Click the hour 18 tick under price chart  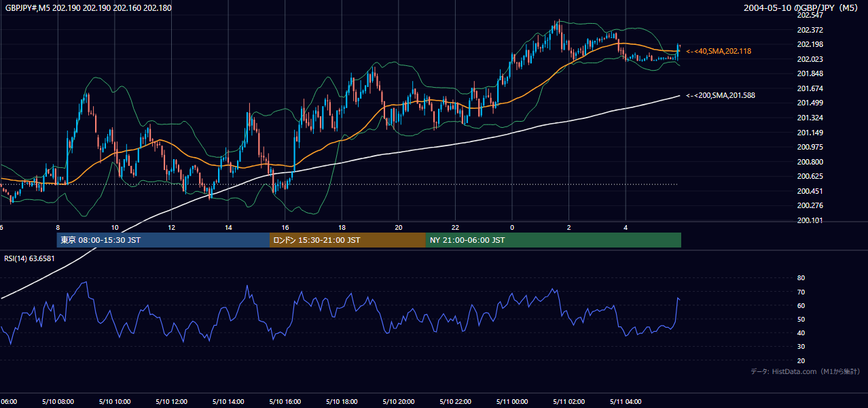click(x=342, y=228)
